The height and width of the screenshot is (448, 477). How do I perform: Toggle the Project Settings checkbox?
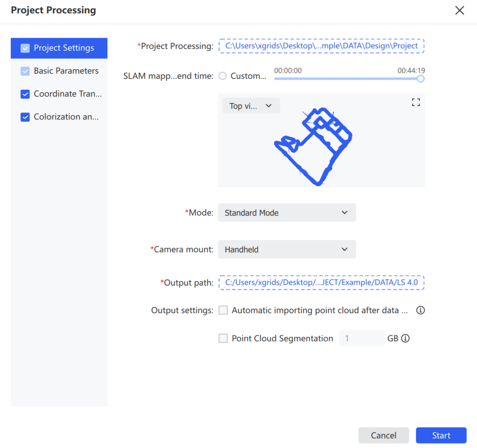(25, 48)
